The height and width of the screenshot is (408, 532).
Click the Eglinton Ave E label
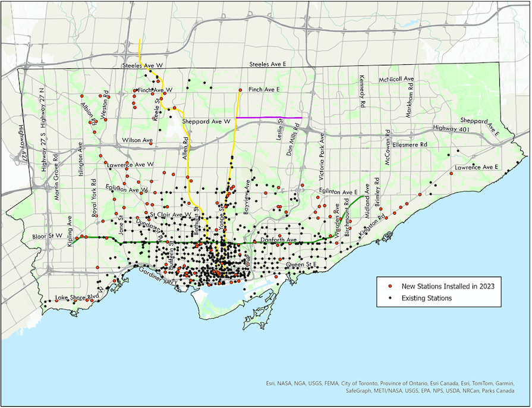[338, 192]
